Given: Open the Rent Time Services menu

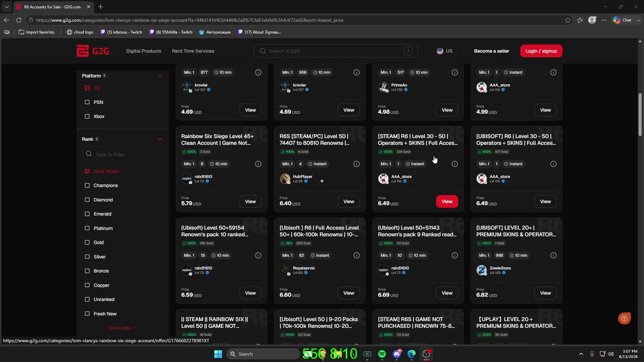Looking at the screenshot, I should (x=193, y=51).
